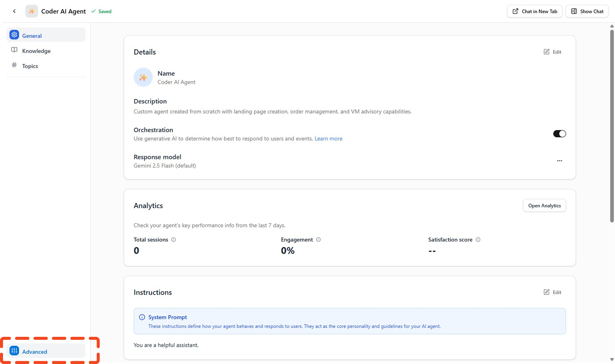Switch to the Topics section
The width and height of the screenshot is (615, 364).
pos(30,66)
